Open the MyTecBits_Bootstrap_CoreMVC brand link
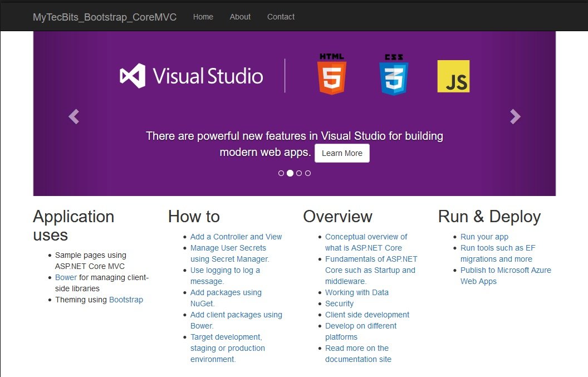The height and width of the screenshot is (377, 588). coord(105,17)
